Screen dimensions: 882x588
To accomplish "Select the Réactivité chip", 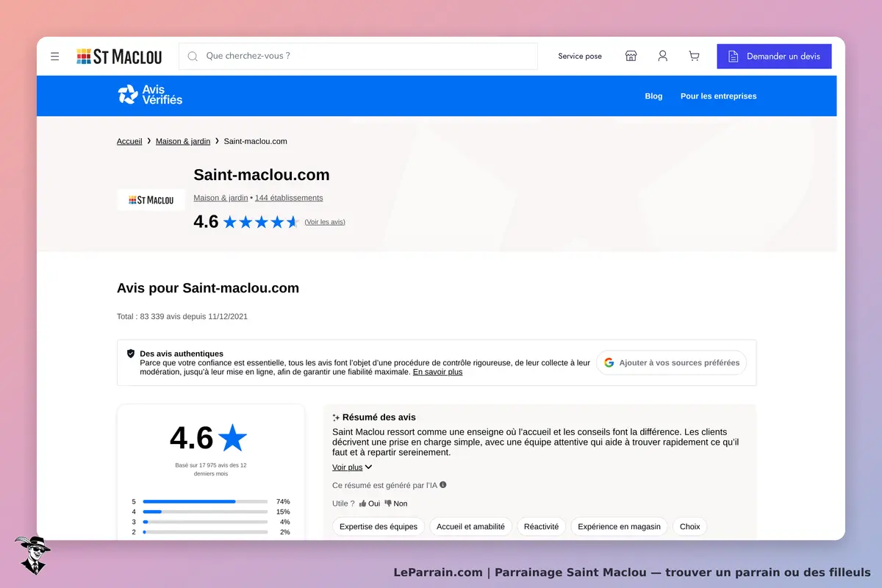I will point(542,526).
